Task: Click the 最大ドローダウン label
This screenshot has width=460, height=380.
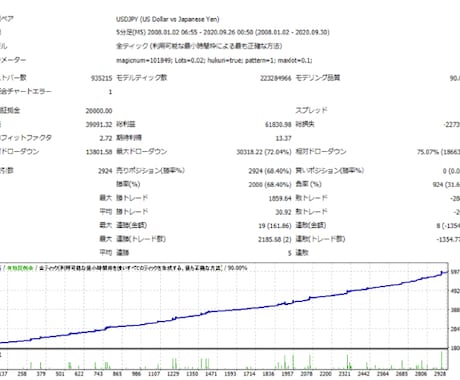Action: [x=142, y=152]
